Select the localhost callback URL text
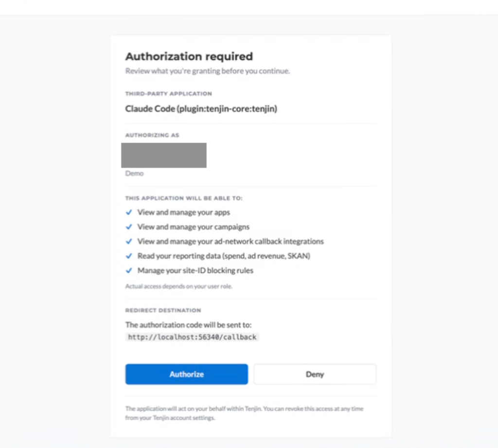Screen dimensions: 498x448 tap(192, 337)
